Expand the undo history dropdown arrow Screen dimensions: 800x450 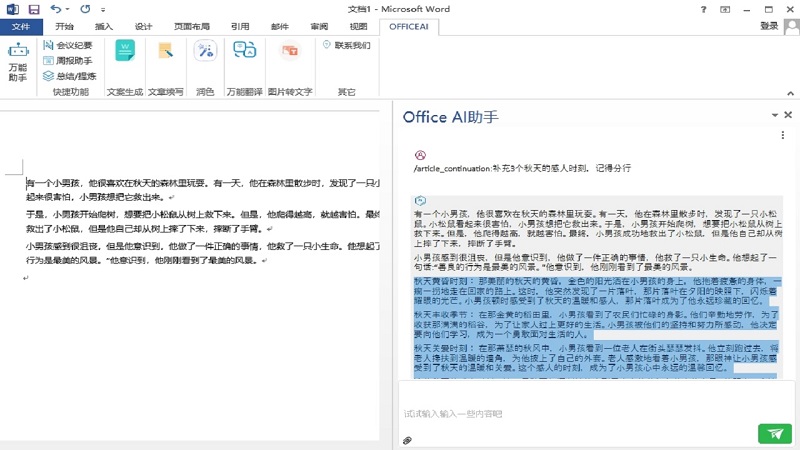[x=68, y=10]
